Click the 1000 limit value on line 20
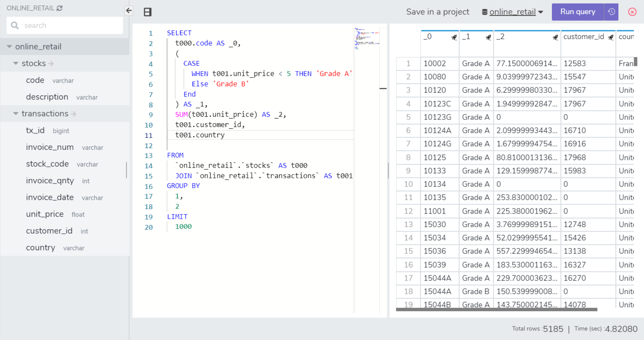Viewport: 644px width, 340px height. coord(184,226)
